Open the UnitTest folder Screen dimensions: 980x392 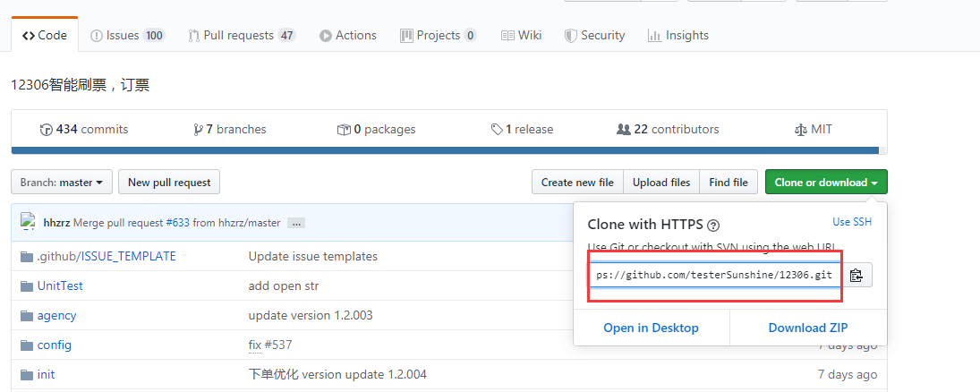pyautogui.click(x=60, y=285)
